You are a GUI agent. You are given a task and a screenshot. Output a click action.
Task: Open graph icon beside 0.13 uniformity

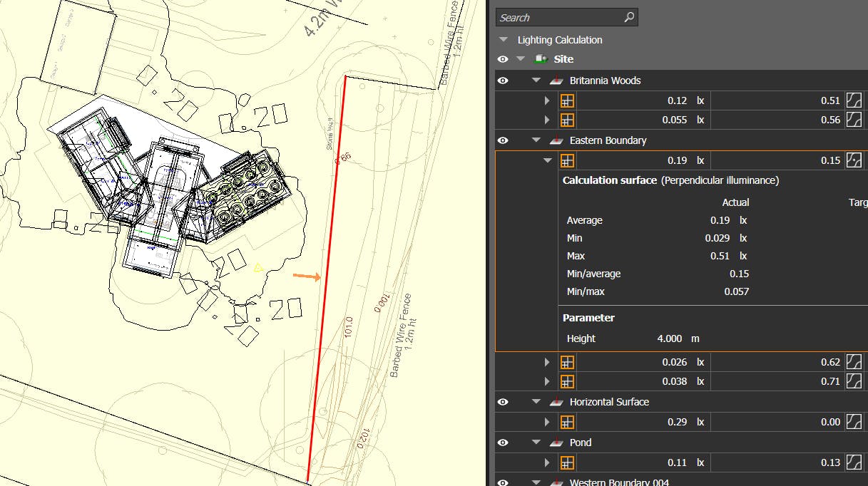click(854, 462)
